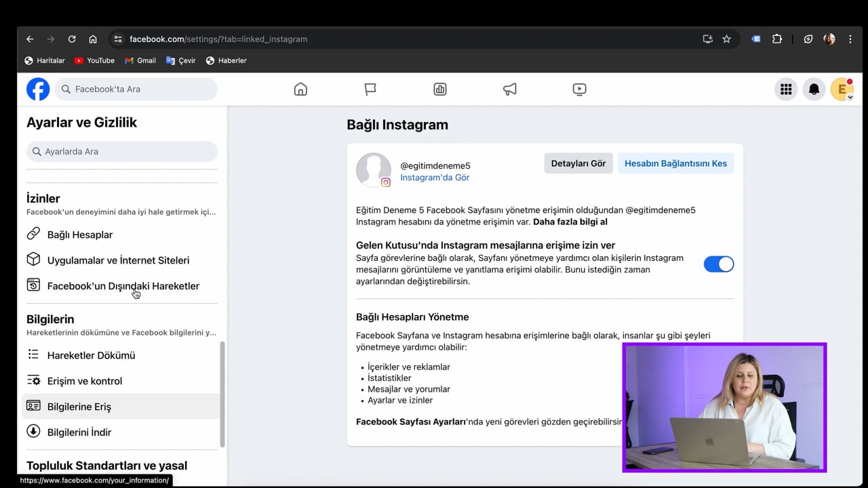Open Bilgilerine Eriş
This screenshot has width=868, height=488.
[x=122, y=407]
